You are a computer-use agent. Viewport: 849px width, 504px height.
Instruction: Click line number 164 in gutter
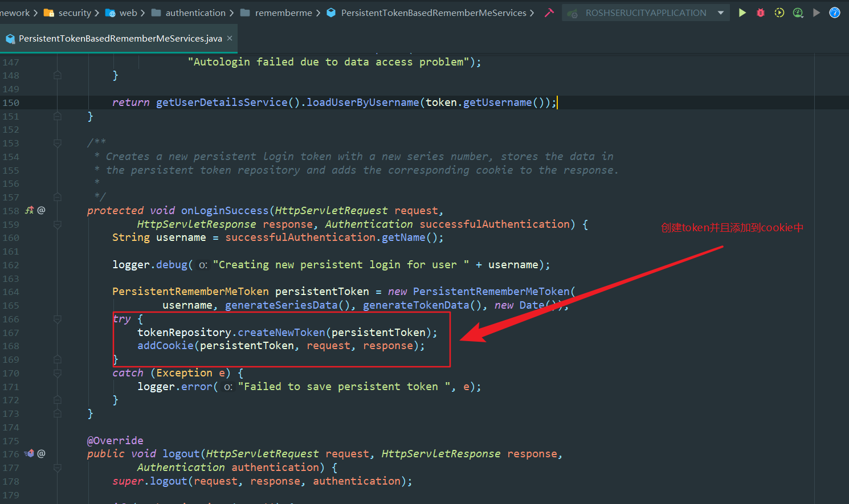(x=11, y=292)
